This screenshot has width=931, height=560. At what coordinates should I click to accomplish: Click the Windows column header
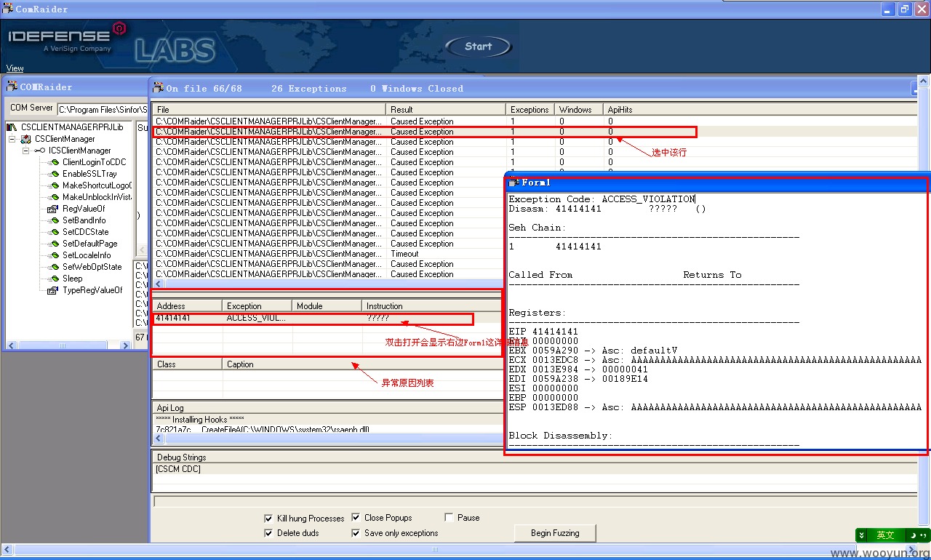coord(579,110)
